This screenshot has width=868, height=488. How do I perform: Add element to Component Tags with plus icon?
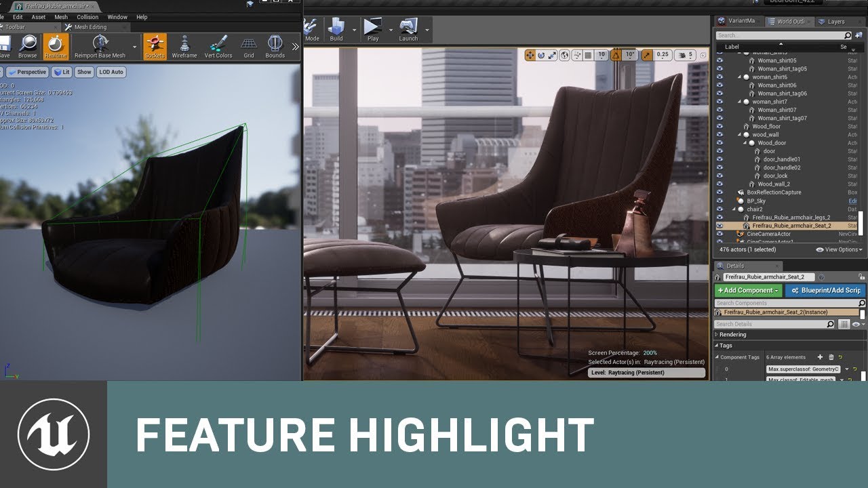tap(820, 357)
